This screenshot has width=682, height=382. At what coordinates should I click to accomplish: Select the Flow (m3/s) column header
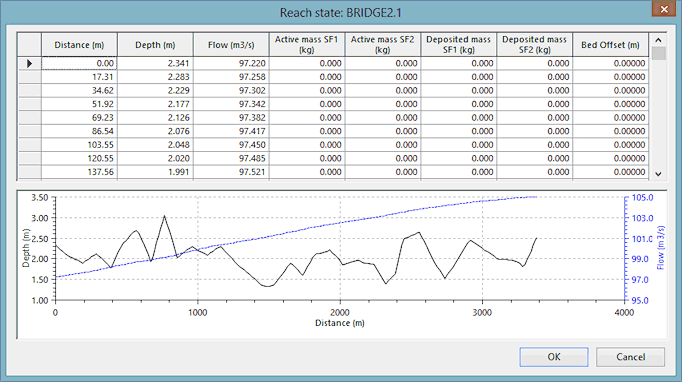[x=231, y=45]
